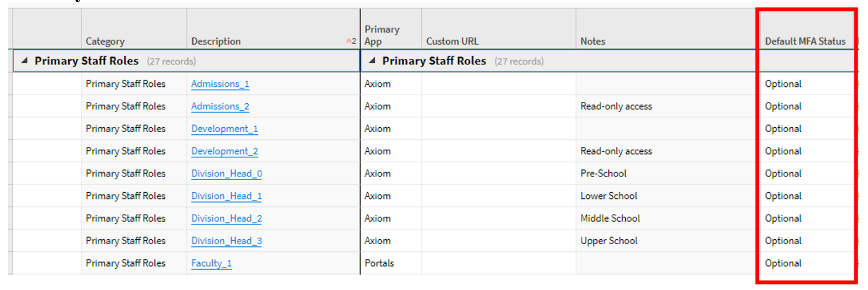Open the Division_Head_3 role link
Screen dimensions: 868x290
tap(226, 241)
